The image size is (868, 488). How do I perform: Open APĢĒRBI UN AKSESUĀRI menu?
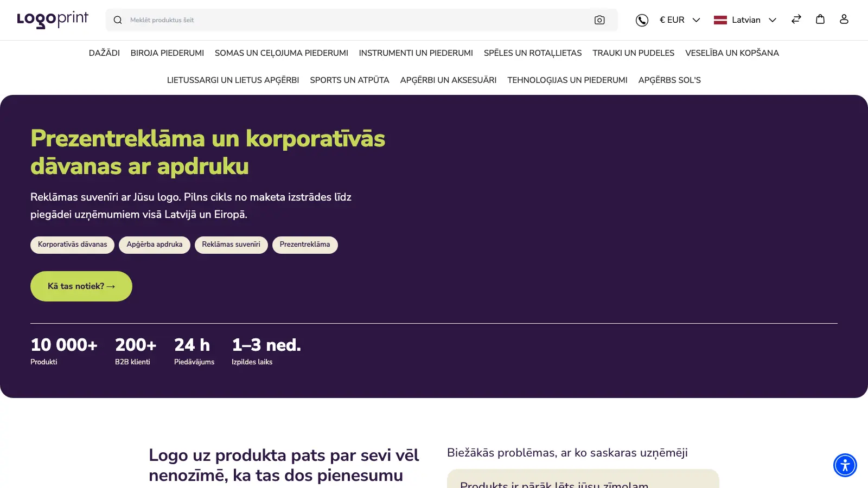[x=449, y=80]
